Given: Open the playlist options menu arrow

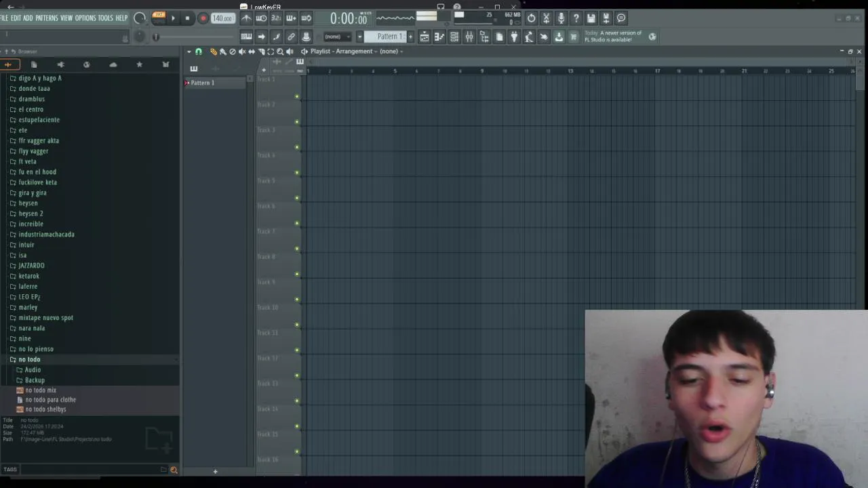Looking at the screenshot, I should tap(189, 52).
